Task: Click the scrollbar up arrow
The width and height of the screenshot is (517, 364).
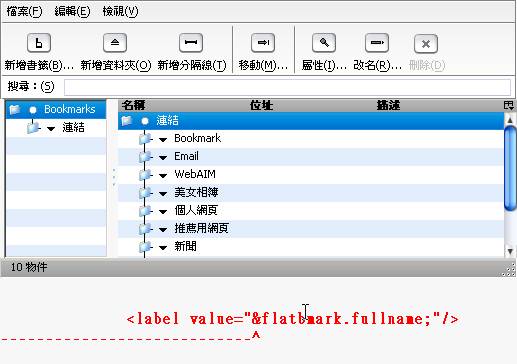Action: [x=510, y=119]
